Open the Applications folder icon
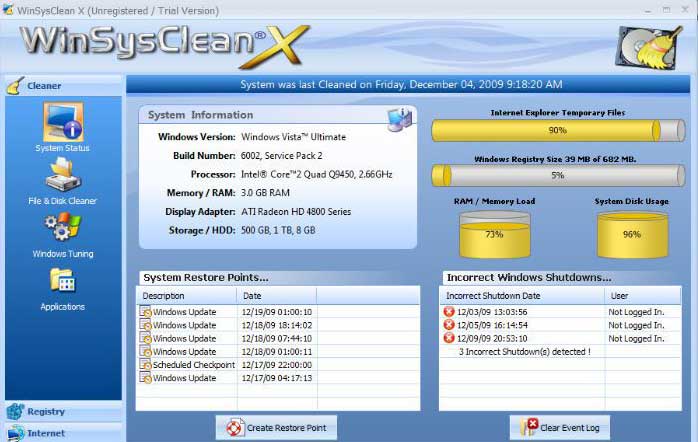Image resolution: width=698 pixels, height=442 pixels. point(62,282)
